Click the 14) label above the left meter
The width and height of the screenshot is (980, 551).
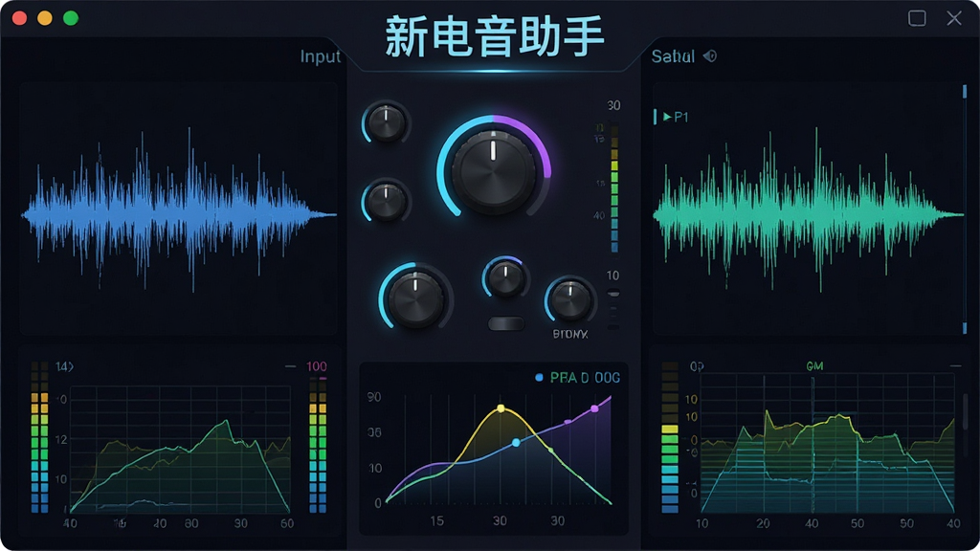[64, 366]
